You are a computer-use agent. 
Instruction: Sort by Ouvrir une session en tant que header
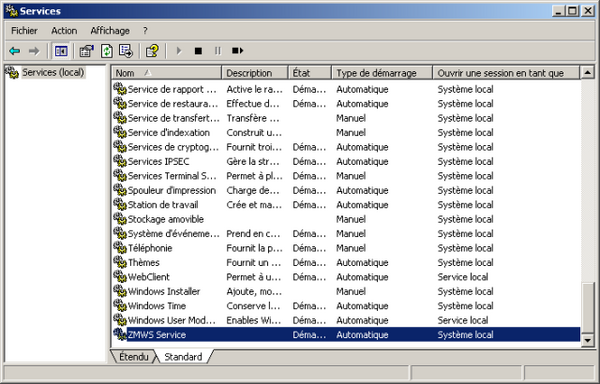tap(506, 73)
